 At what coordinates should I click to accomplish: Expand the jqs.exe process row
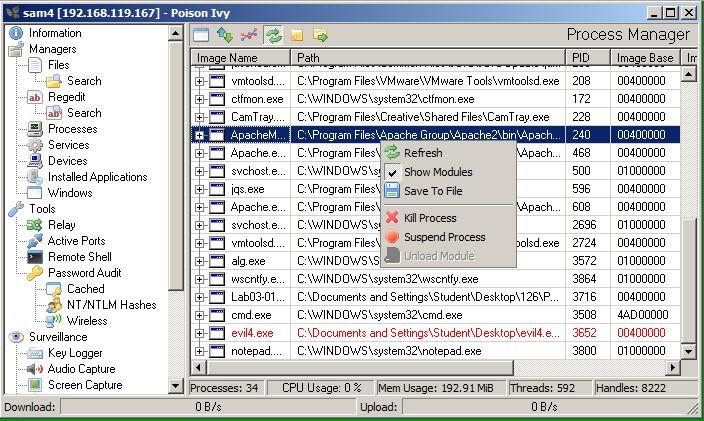(x=199, y=189)
